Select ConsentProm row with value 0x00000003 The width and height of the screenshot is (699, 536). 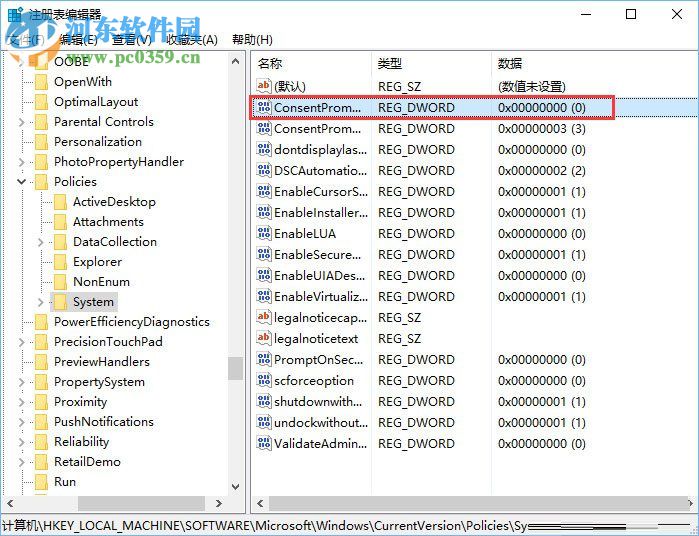pos(474,128)
